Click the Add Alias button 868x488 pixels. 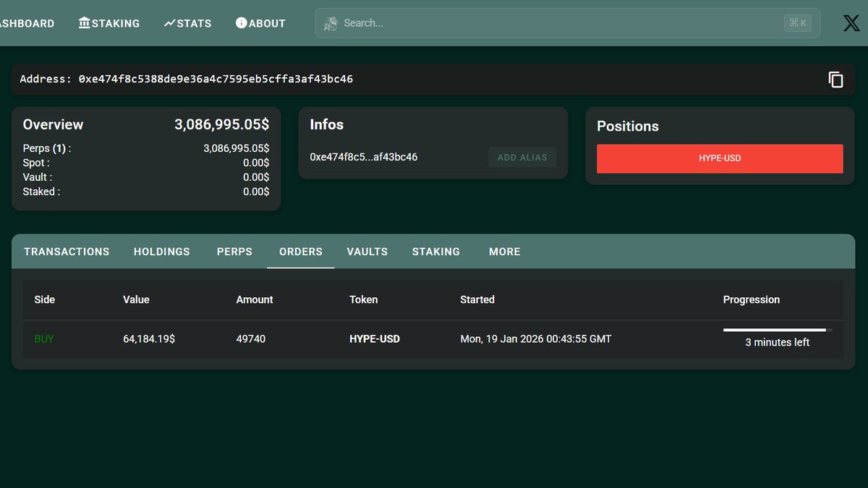(522, 157)
